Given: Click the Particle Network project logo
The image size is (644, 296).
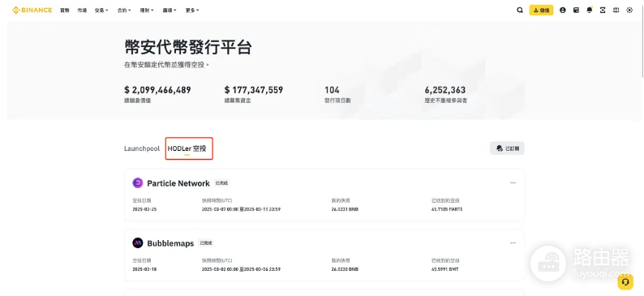Looking at the screenshot, I should point(138,183).
